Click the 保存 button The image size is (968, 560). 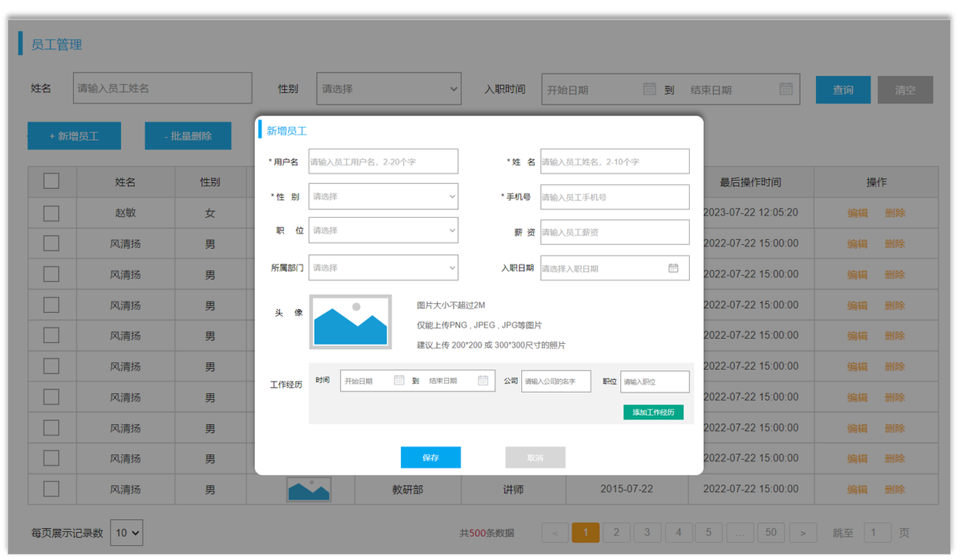(430, 458)
